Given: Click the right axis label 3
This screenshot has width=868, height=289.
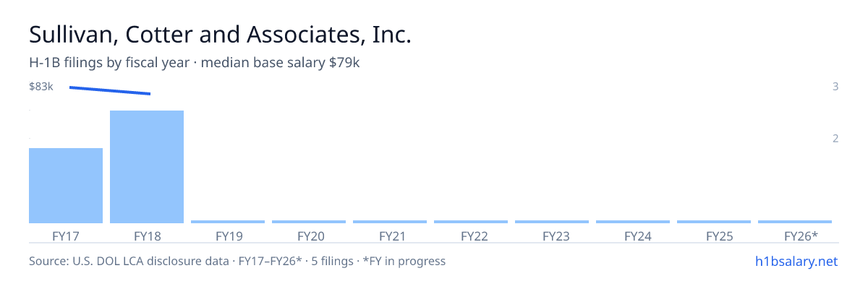Looking at the screenshot, I should coord(835,87).
